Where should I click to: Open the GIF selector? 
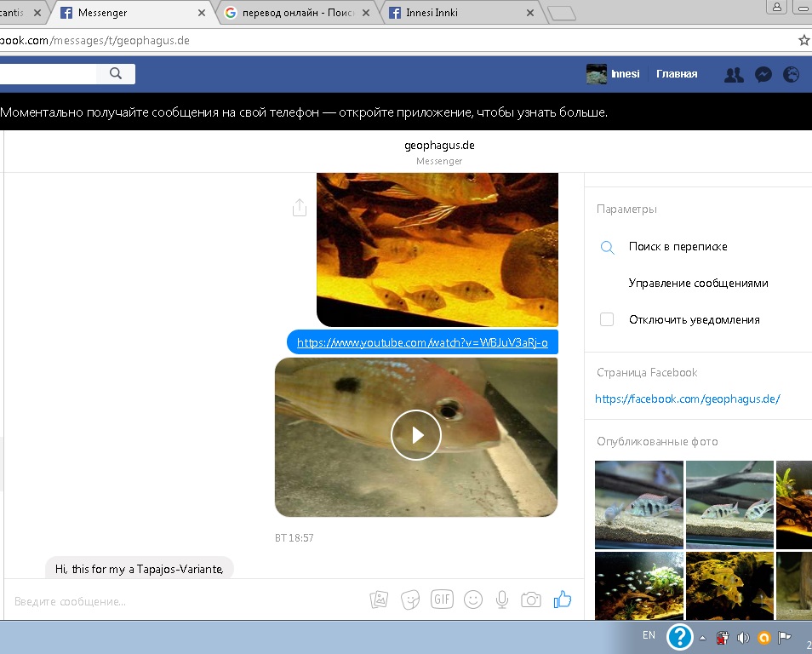(x=442, y=599)
